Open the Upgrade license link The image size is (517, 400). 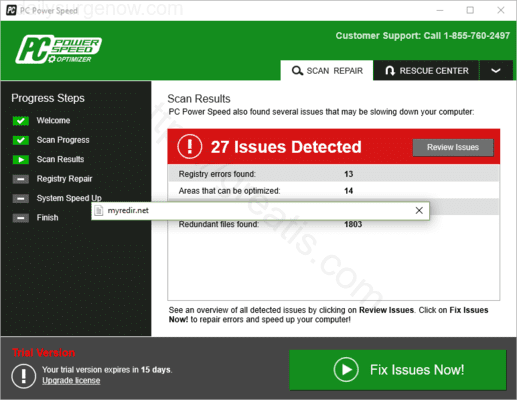click(71, 380)
